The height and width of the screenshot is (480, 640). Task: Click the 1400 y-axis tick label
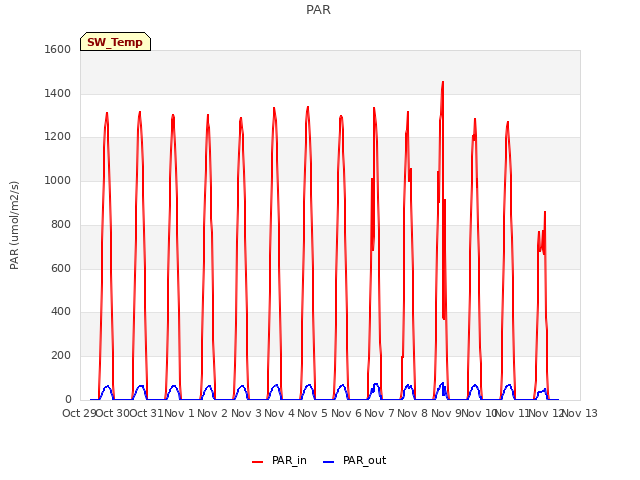point(58,93)
